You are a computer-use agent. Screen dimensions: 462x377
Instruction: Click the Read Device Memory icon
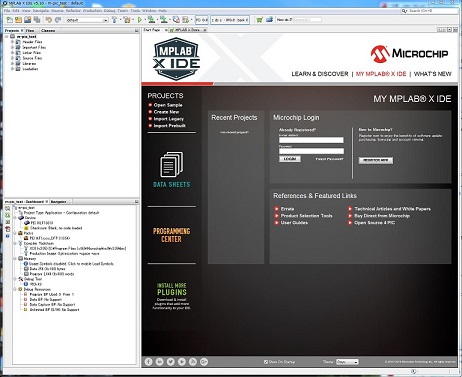point(164,20)
